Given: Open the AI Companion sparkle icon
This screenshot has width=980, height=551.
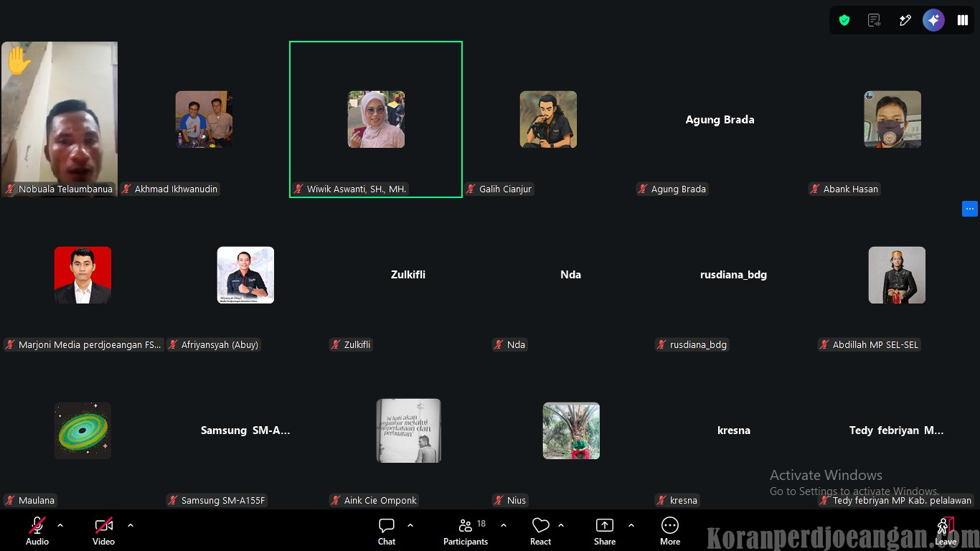Looking at the screenshot, I should 933,20.
